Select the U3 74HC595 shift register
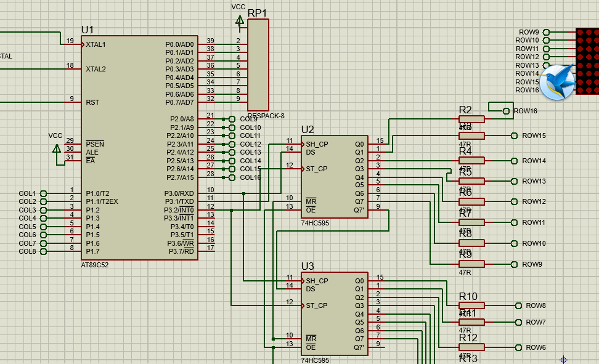 tap(334, 313)
